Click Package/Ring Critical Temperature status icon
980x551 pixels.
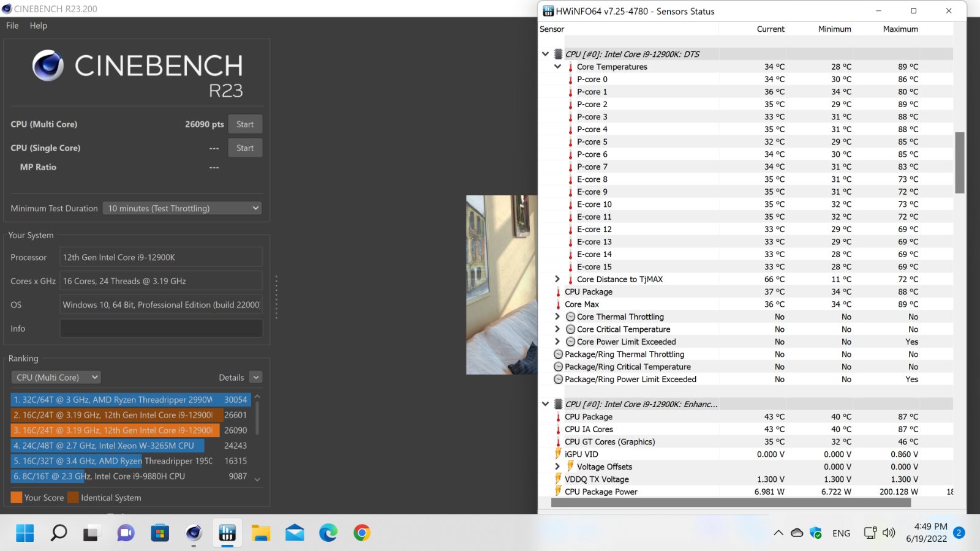tap(558, 367)
